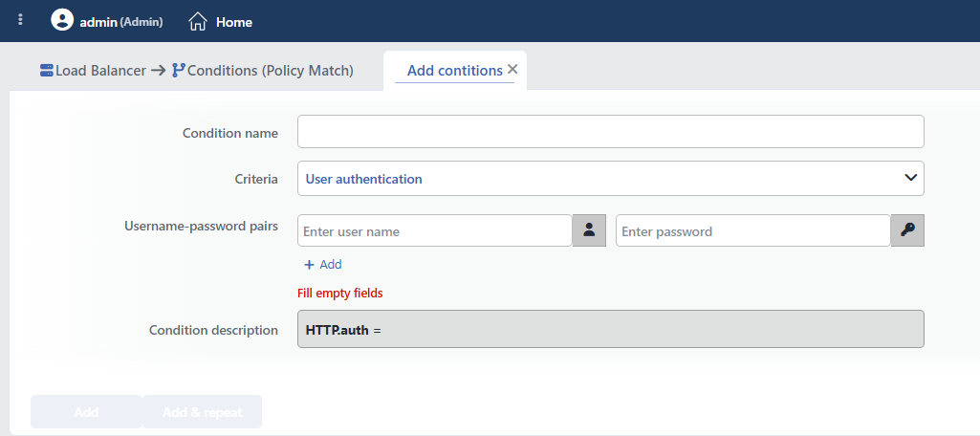Image resolution: width=980 pixels, height=436 pixels.
Task: Click the 'Fill empty fields' error text
Action: click(x=340, y=293)
